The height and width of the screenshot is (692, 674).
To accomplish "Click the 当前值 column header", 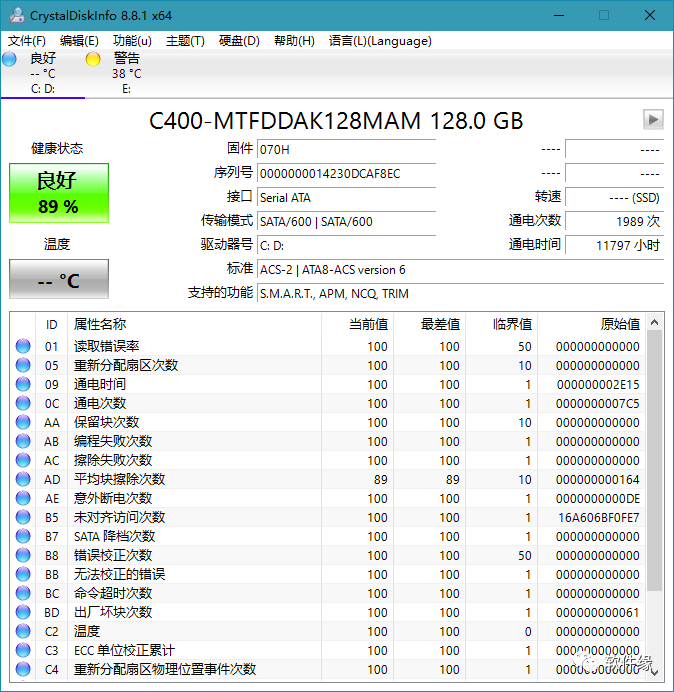I will pos(358,324).
